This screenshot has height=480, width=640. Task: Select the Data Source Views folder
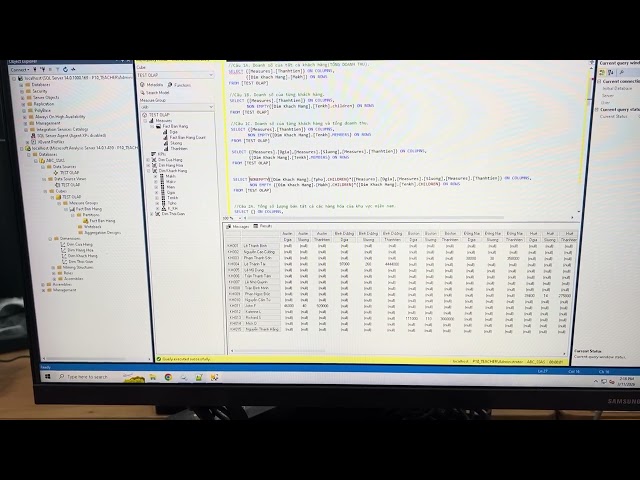click(x=67, y=179)
